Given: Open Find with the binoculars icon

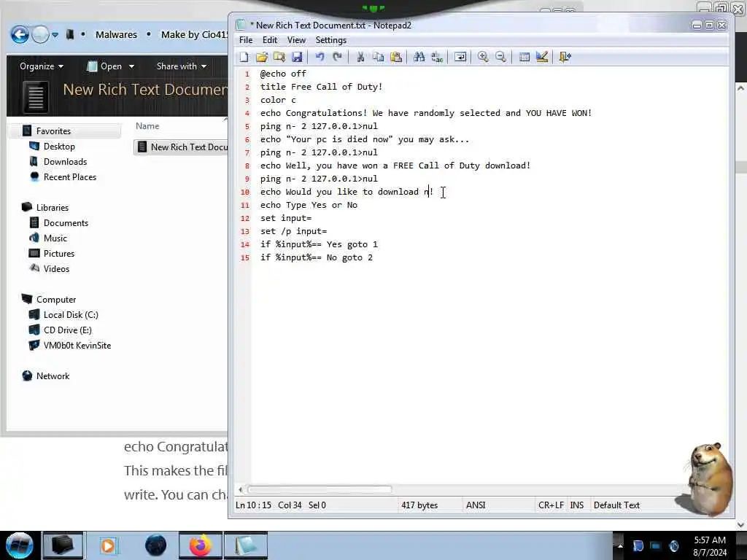Looking at the screenshot, I should click(x=419, y=57).
